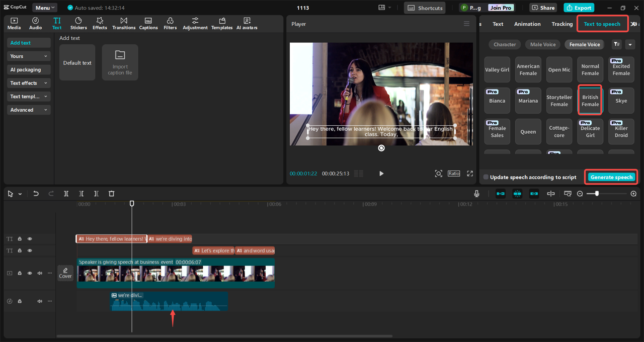
Task: Expand the Advanced text options
Action: (29, 110)
